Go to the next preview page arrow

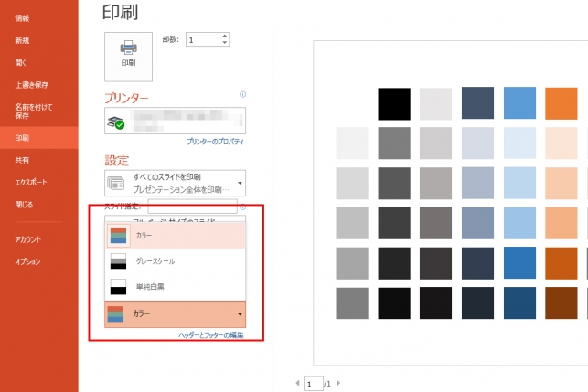(338, 383)
